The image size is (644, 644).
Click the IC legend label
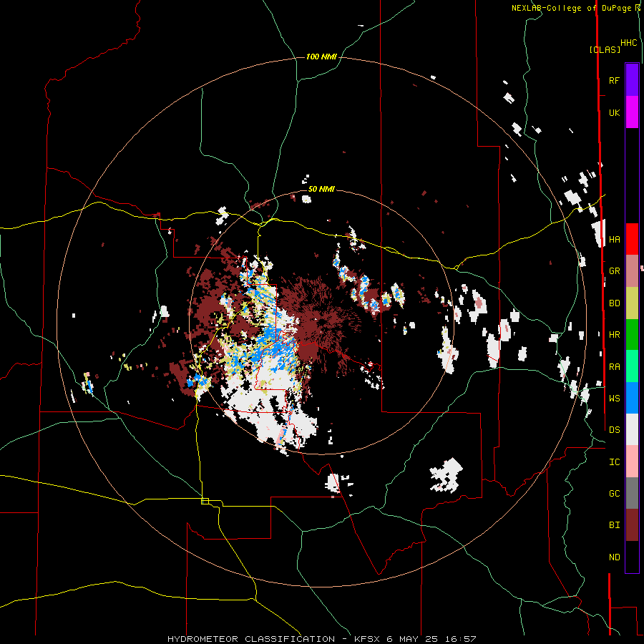tap(614, 462)
